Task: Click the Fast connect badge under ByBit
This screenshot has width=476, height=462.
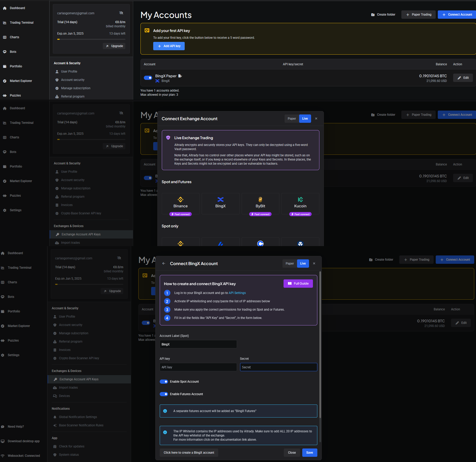Action: 260,214
